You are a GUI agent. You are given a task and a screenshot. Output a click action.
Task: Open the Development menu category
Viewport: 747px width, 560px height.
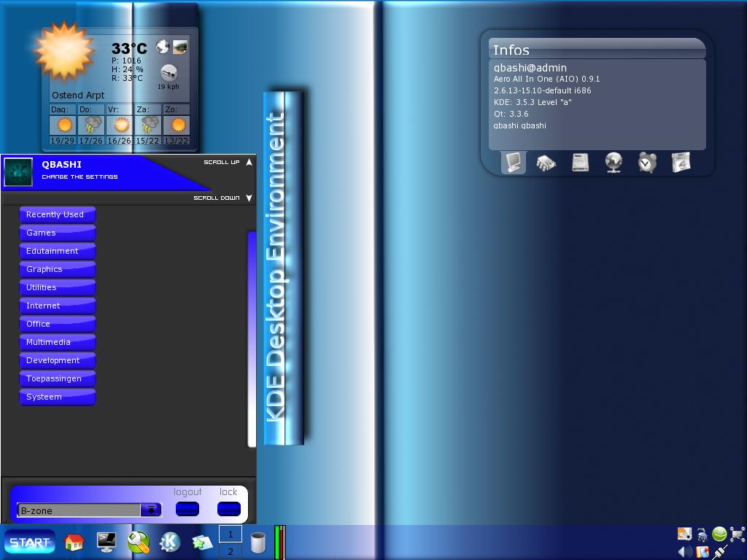58,360
